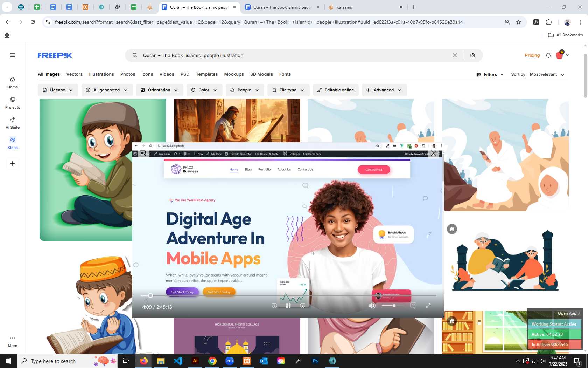Open Visual Studio Code from taskbar
This screenshot has width=588, height=368.
pos(178,361)
